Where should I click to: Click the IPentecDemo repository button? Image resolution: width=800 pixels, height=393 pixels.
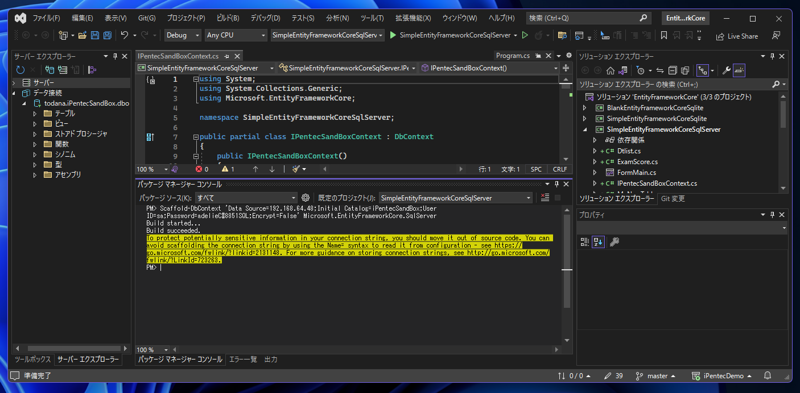click(x=722, y=376)
